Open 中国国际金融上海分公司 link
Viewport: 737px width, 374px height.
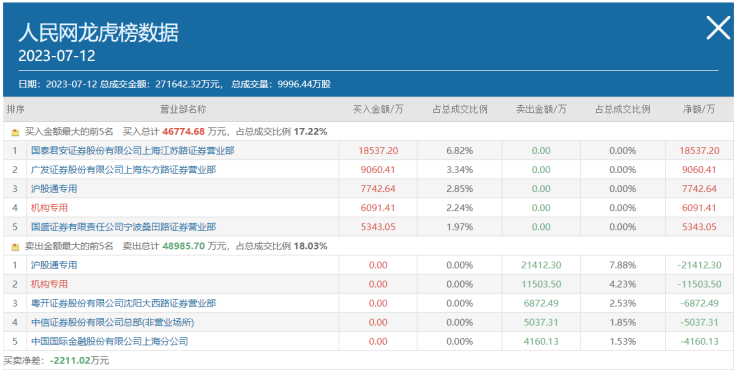tap(110, 341)
